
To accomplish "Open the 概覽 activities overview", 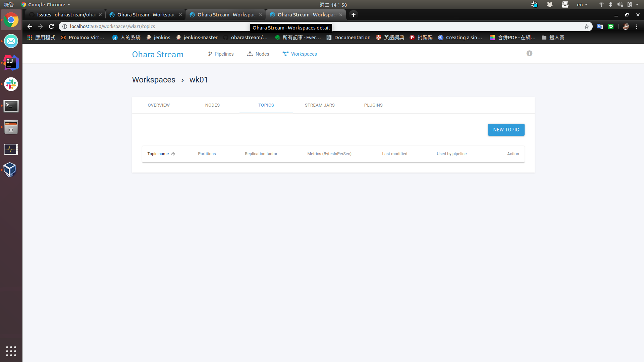I will [x=9, y=5].
